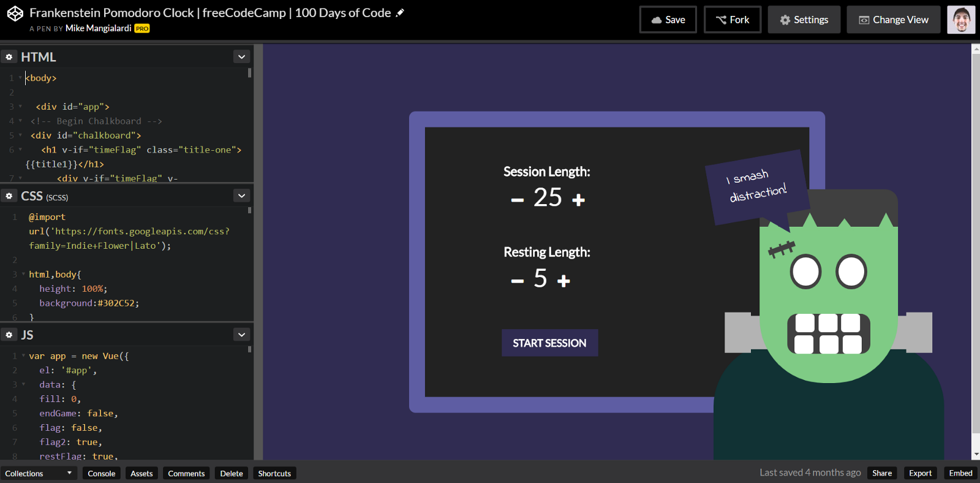Click the preview pane vertical scrollbar
The width and height of the screenshot is (980, 483).
tap(976, 243)
